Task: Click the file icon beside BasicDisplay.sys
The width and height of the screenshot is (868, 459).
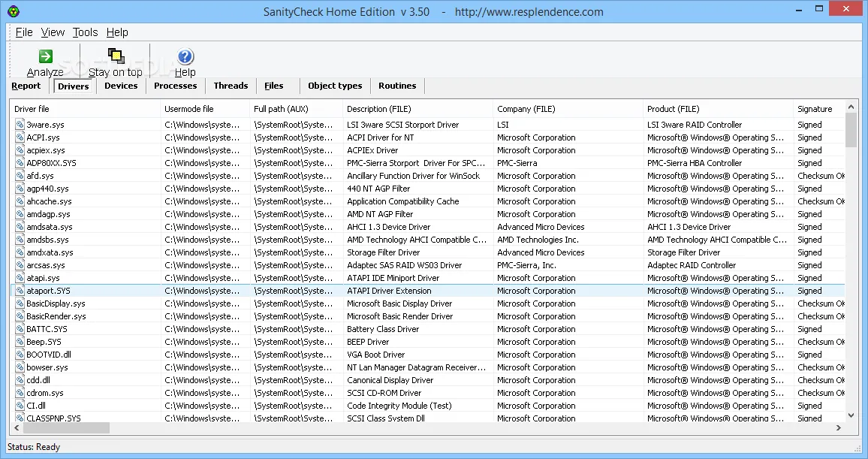Action: pyautogui.click(x=20, y=303)
